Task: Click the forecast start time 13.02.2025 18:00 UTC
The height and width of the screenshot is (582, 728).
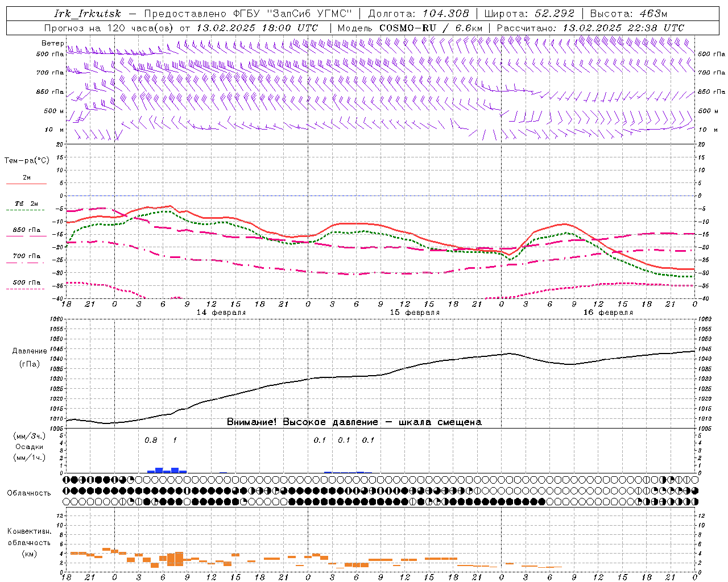Action: point(257,28)
